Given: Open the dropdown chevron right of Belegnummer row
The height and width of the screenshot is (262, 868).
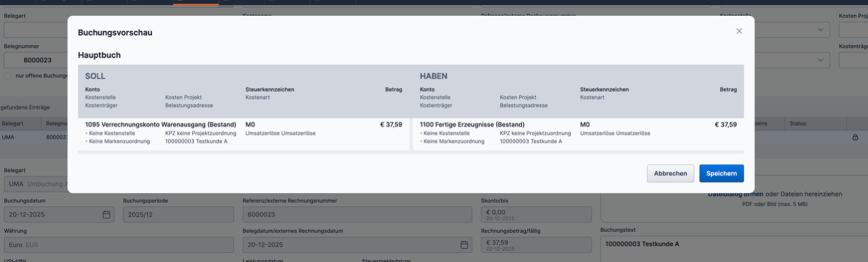Looking at the screenshot, I should point(821,60).
